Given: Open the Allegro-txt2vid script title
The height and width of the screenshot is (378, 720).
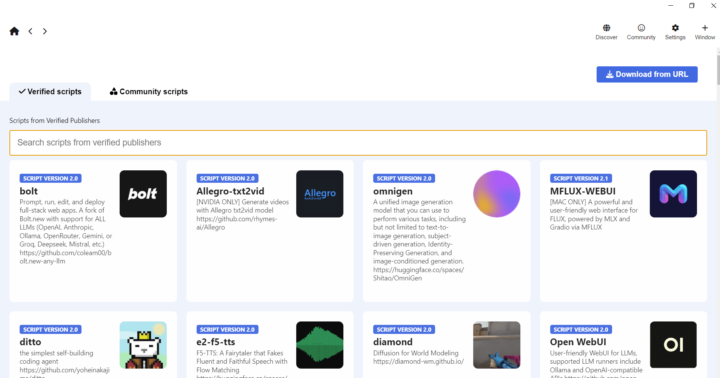Looking at the screenshot, I should [230, 191].
